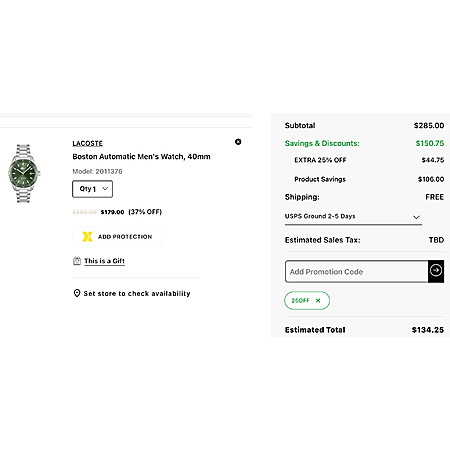Expand USPS Ground shipping options chevron

416,217
